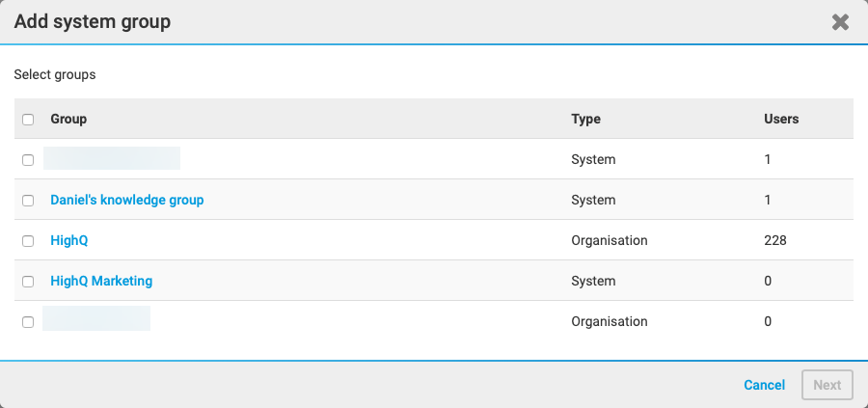Click the Organisation type cell in HighQ row
This screenshot has height=408, width=868.
(x=609, y=240)
